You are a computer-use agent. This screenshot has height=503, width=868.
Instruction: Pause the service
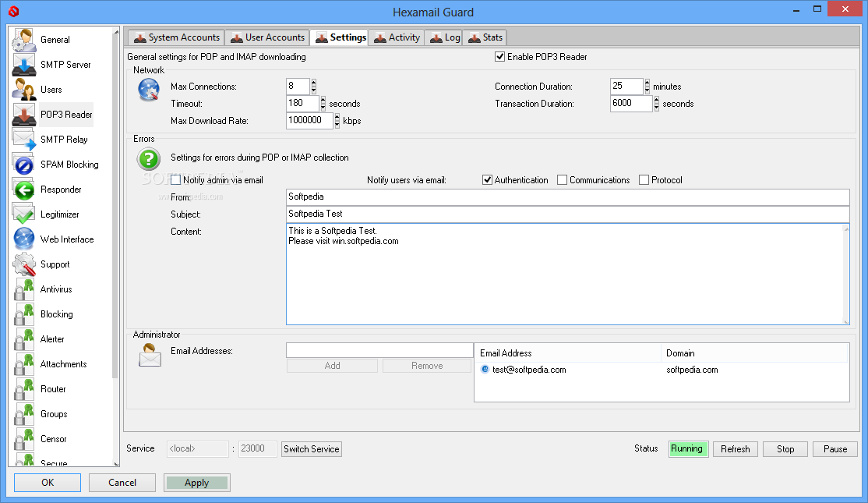tap(834, 448)
